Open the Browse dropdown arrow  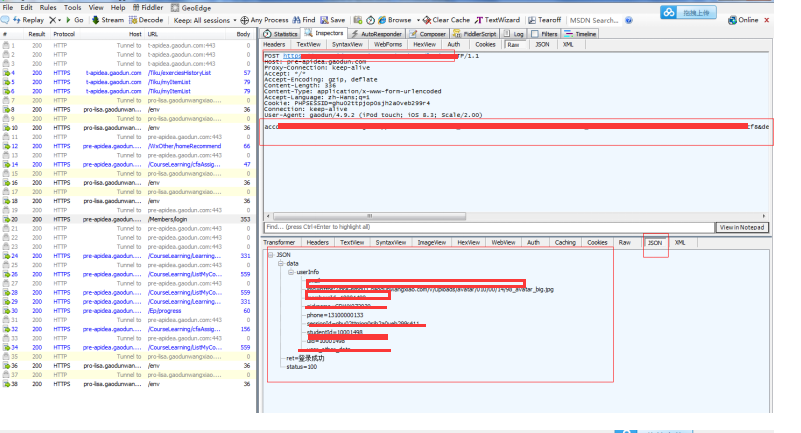[x=418, y=20]
